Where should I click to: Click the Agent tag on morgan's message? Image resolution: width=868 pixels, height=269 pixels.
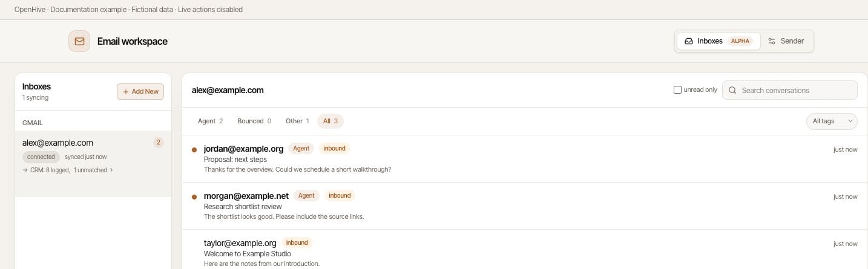click(306, 195)
